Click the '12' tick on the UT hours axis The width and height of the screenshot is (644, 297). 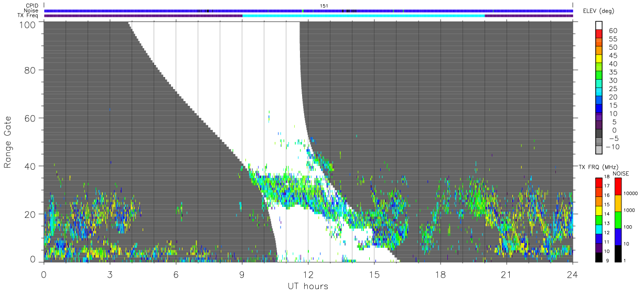[308, 275]
